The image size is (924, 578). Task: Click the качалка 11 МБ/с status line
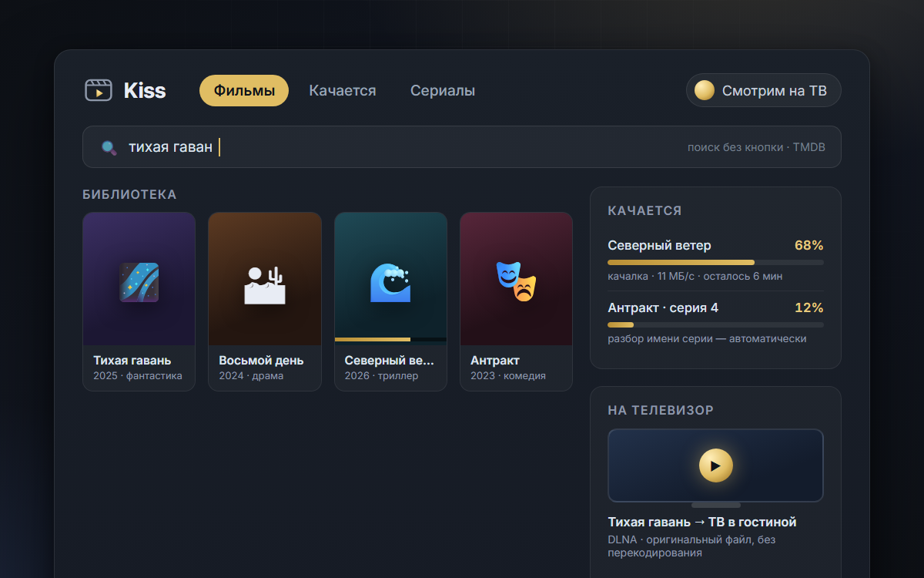[x=695, y=276]
